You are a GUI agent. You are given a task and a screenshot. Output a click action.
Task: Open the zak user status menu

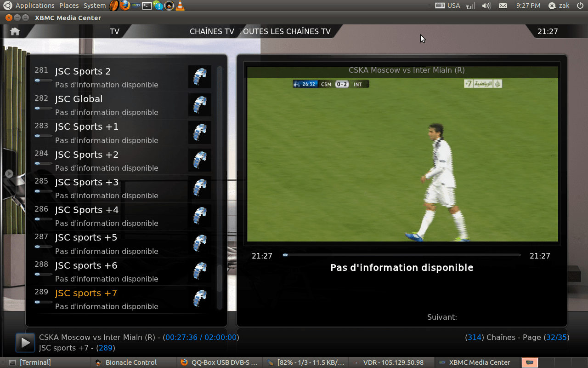click(x=559, y=6)
